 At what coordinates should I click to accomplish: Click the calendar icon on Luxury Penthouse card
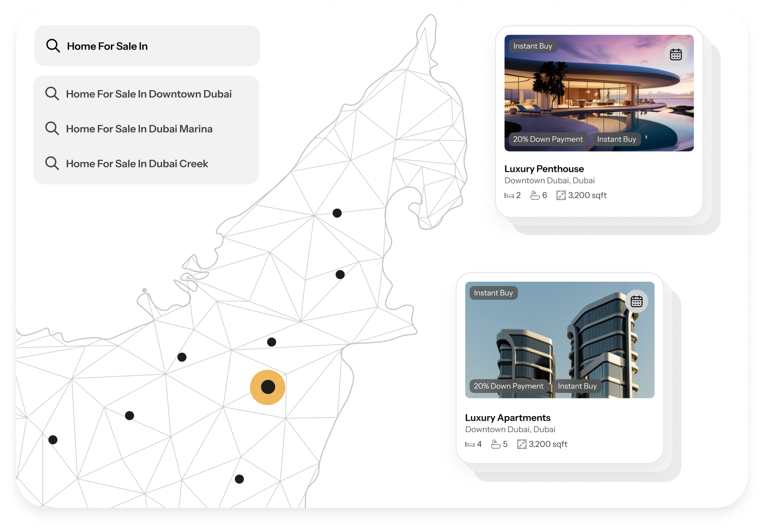point(675,54)
